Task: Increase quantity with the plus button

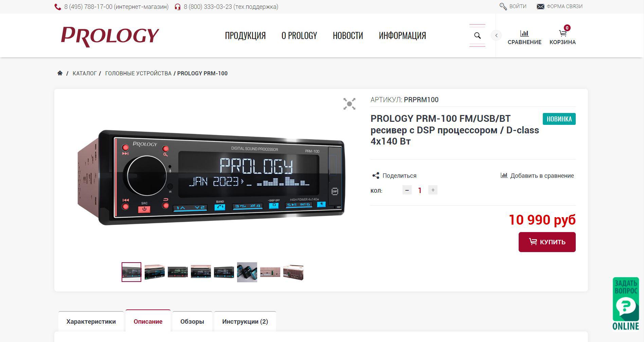Action: [433, 190]
